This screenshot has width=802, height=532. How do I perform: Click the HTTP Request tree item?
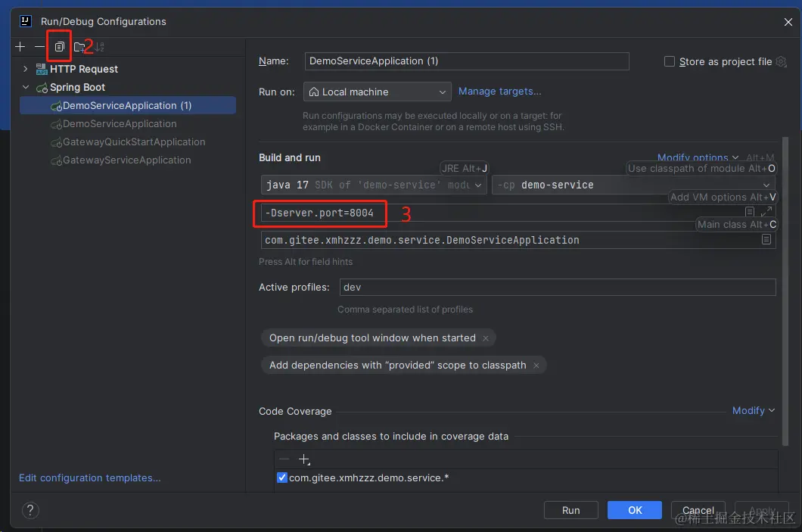pos(84,69)
